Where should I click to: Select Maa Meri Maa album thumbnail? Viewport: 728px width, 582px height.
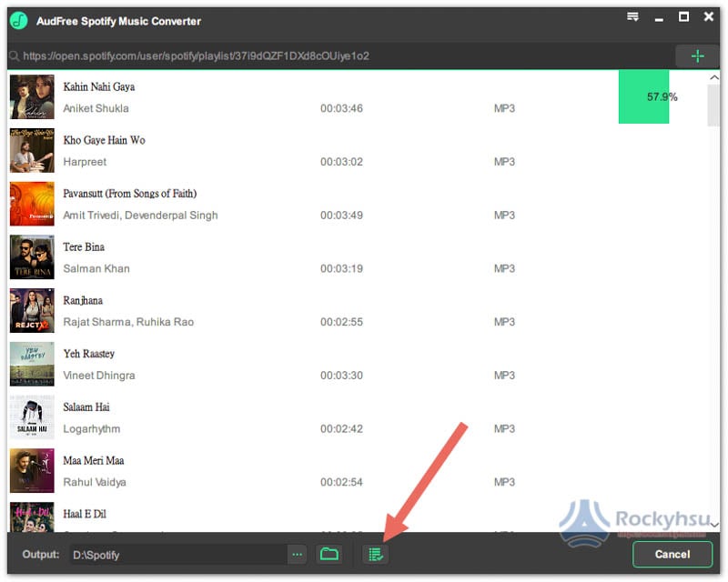click(x=32, y=471)
